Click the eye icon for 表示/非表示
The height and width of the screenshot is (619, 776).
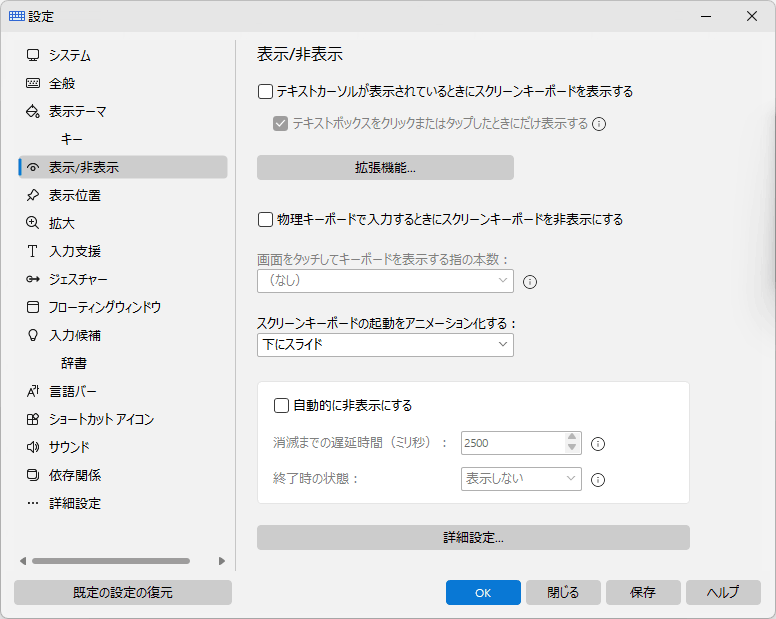click(33, 167)
